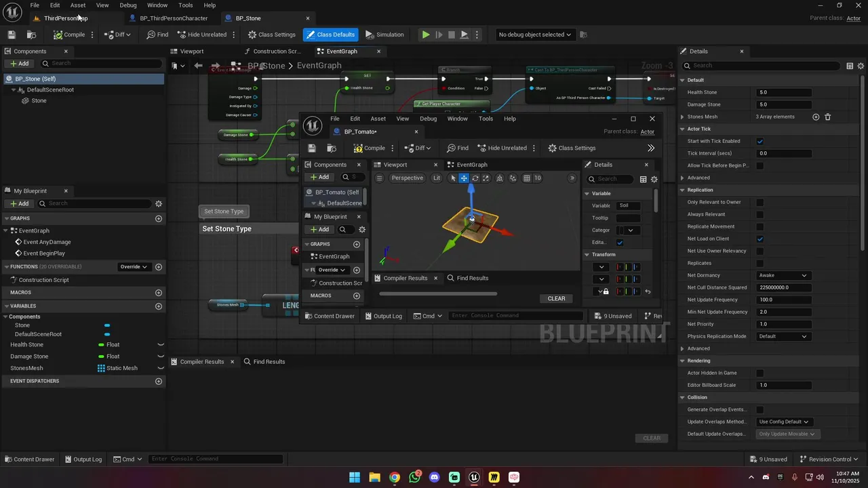Open Physics Replication Mode dropdown

(x=783, y=336)
